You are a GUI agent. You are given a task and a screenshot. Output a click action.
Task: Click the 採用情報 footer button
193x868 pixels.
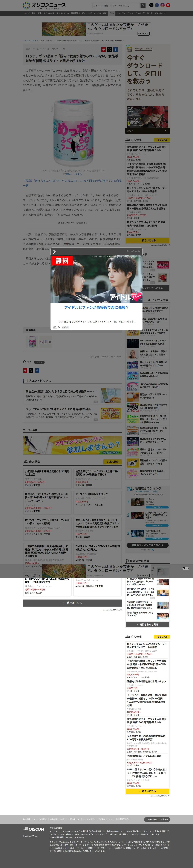click(152, 820)
